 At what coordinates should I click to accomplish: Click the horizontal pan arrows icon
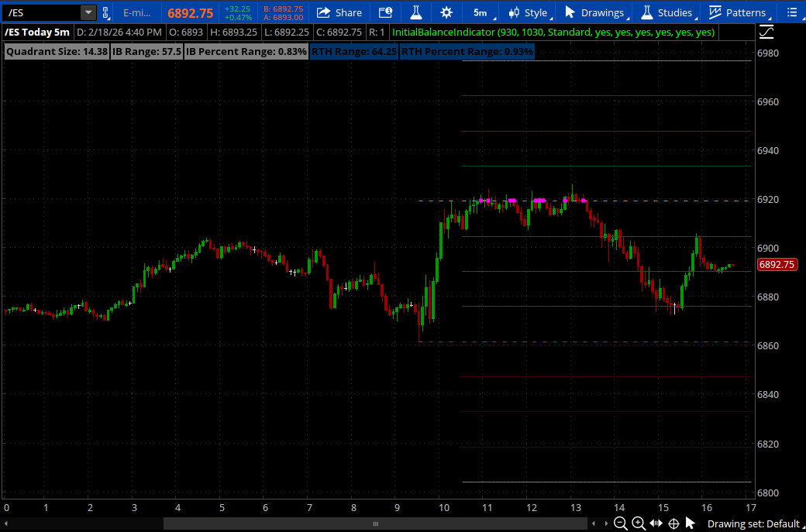[656, 523]
